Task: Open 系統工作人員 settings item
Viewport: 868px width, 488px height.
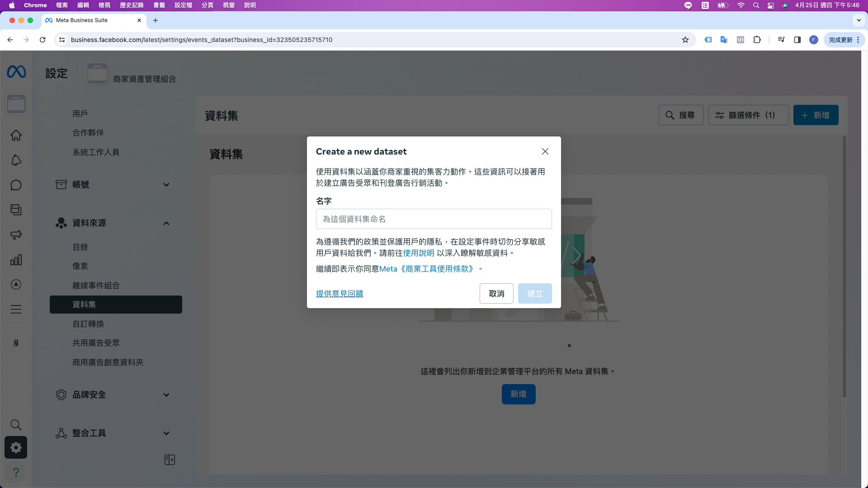Action: pyautogui.click(x=96, y=152)
